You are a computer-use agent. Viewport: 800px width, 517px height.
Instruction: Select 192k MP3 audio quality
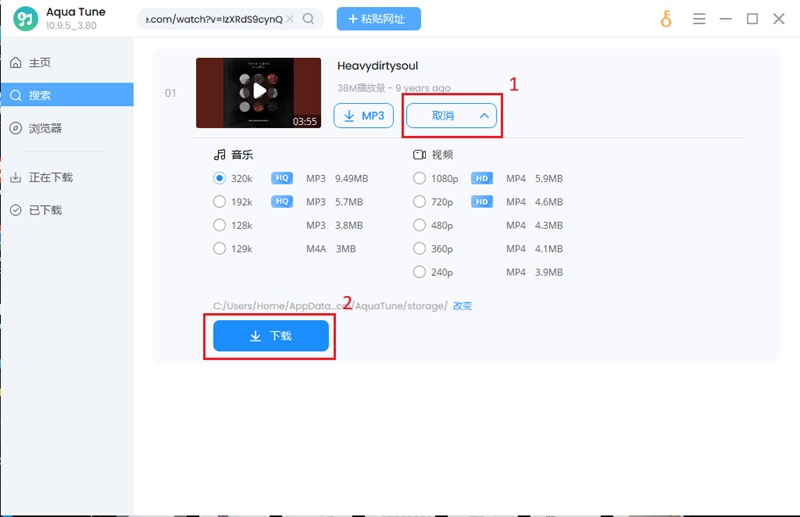click(x=219, y=202)
